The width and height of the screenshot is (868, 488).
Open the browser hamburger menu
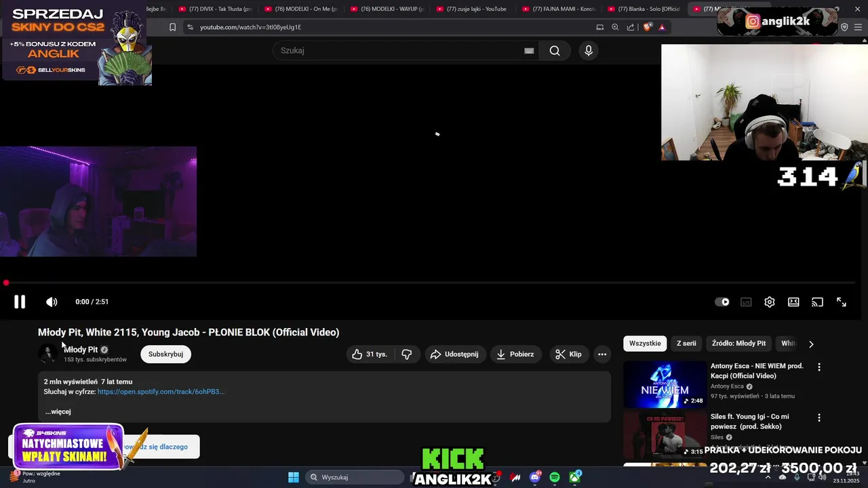click(859, 27)
